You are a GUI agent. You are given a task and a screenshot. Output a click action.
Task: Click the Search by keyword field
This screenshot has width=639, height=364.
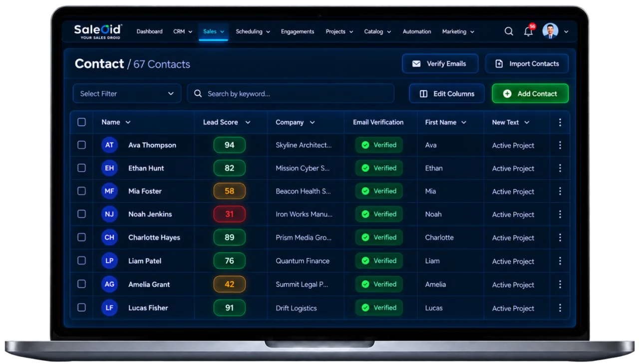[x=291, y=93]
